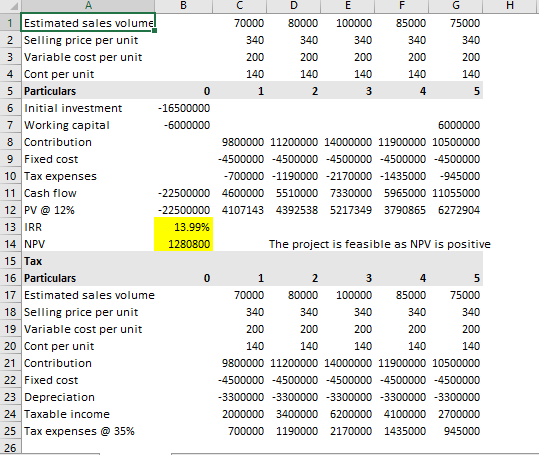Select the 'Depreciation' label cell
Image resolution: width=539 pixels, height=455 pixels.
(x=88, y=397)
